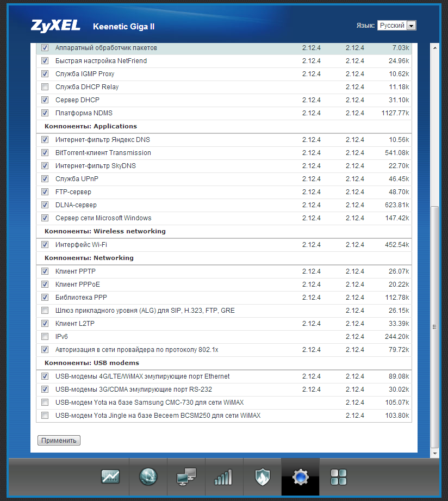Open the Internet globe icon
Viewport: 448px width, 501px height.
[148, 477]
